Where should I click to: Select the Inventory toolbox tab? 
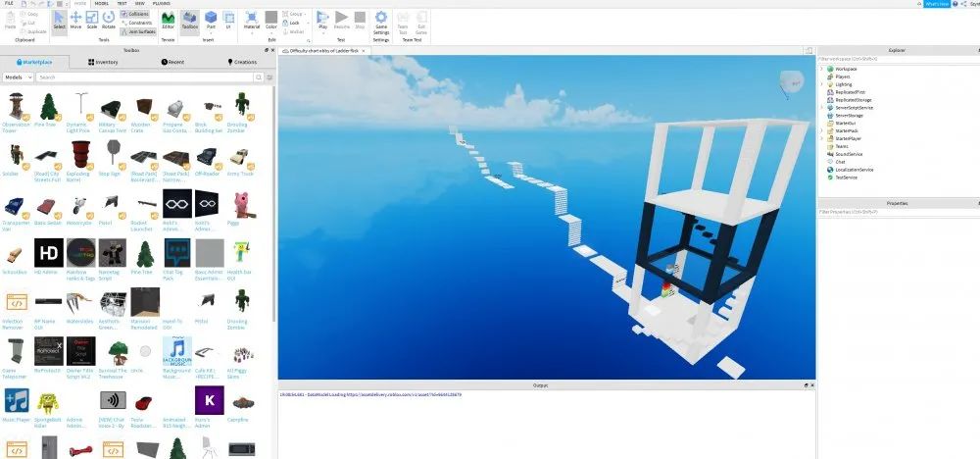click(x=103, y=62)
